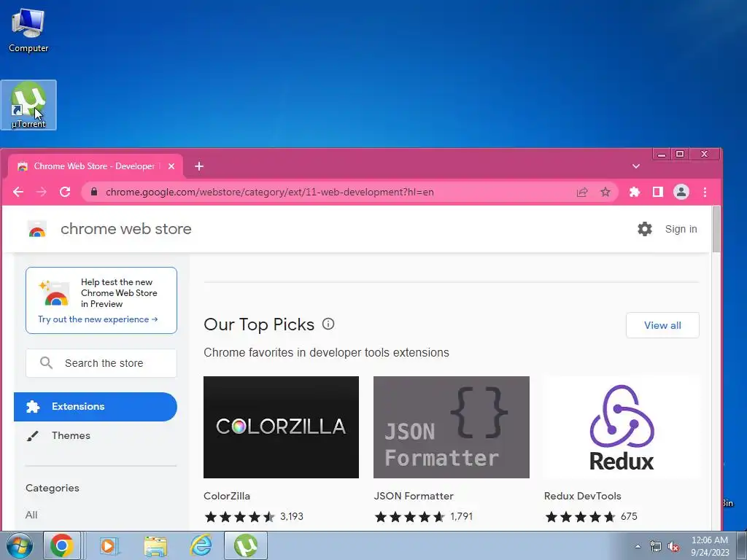Image resolution: width=747 pixels, height=560 pixels.
Task: Reload the Chrome Web Store page
Action: pos(65,192)
